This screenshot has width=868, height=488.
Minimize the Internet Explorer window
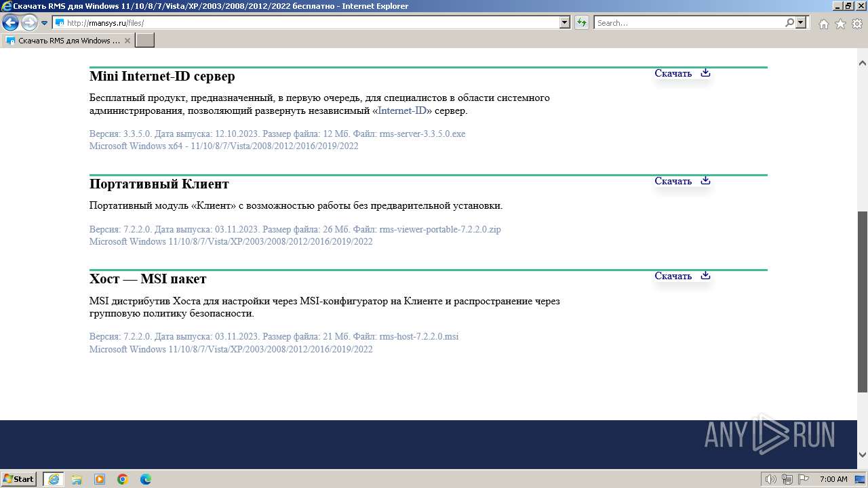837,6
